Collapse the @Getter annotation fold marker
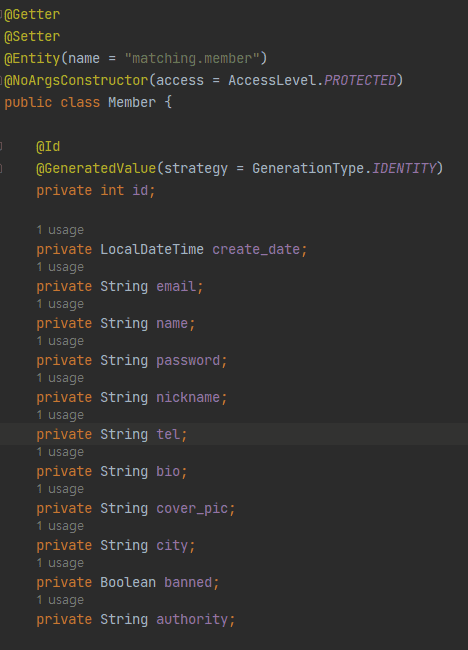This screenshot has height=650, width=468. point(1,15)
